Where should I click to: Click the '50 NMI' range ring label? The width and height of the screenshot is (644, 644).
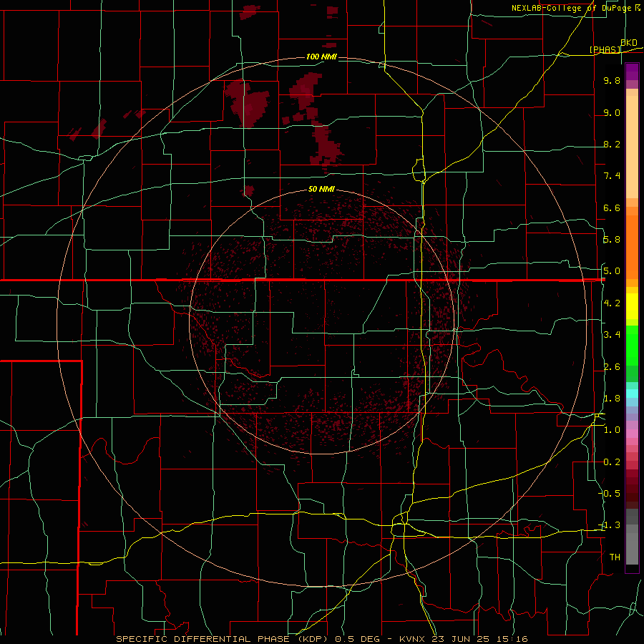point(321,189)
